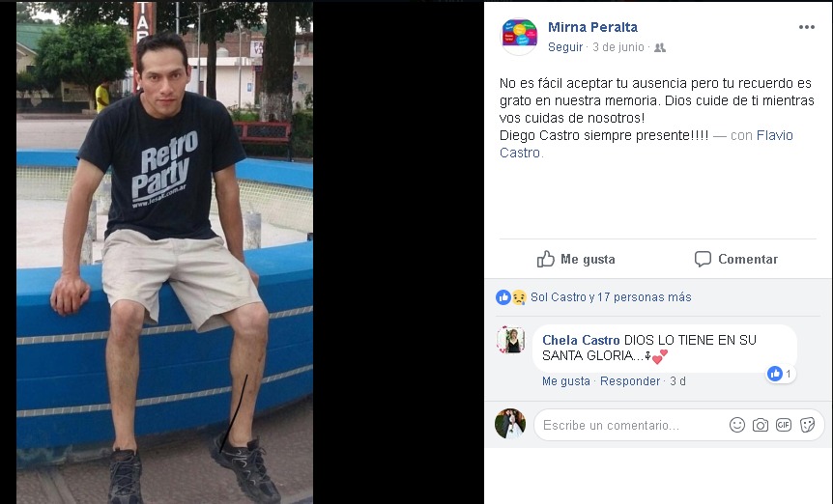This screenshot has width=833, height=504.
Task: Attach a photo with the camera icon
Action: pyautogui.click(x=761, y=425)
